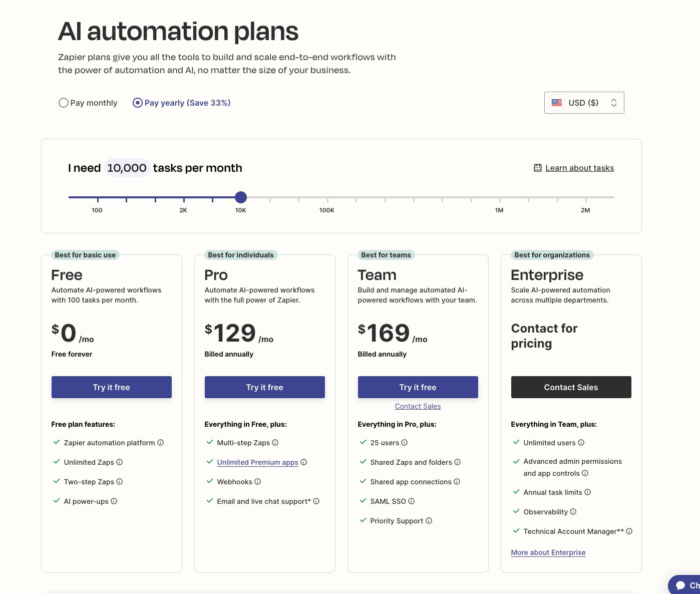Screen dimensions: 700x594
Task: Click Try it free on Pro plan
Action: (265, 387)
